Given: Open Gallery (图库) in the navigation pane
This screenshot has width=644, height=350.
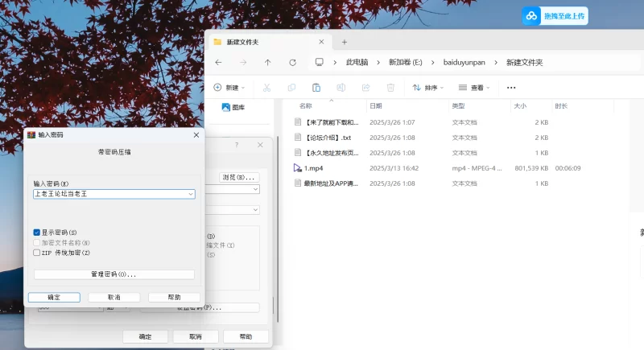Looking at the screenshot, I should pyautogui.click(x=237, y=107).
